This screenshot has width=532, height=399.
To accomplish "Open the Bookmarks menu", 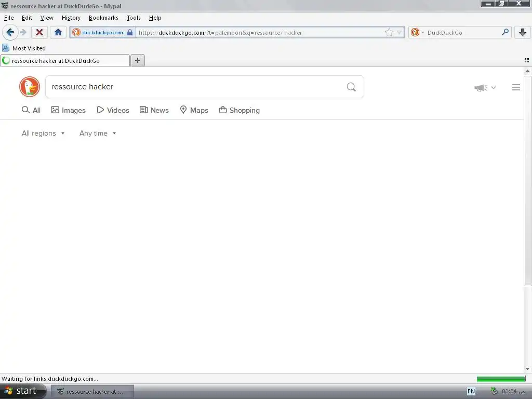I will click(103, 18).
